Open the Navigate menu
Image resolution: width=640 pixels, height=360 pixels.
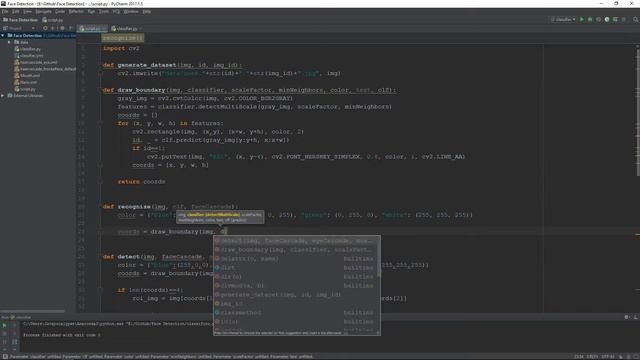[x=43, y=12]
